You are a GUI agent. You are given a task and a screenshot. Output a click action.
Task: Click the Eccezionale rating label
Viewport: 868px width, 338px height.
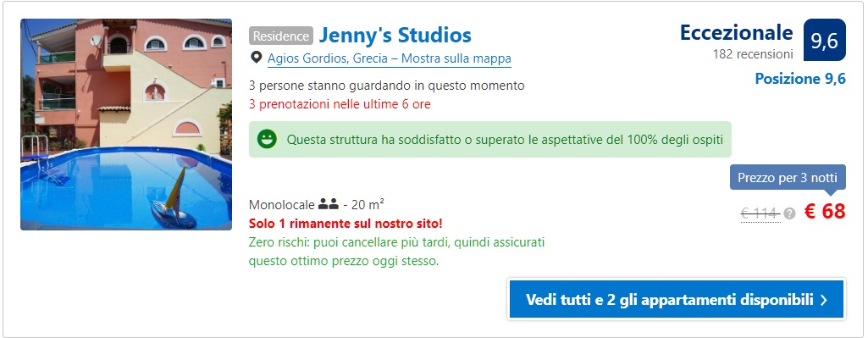[x=736, y=33]
